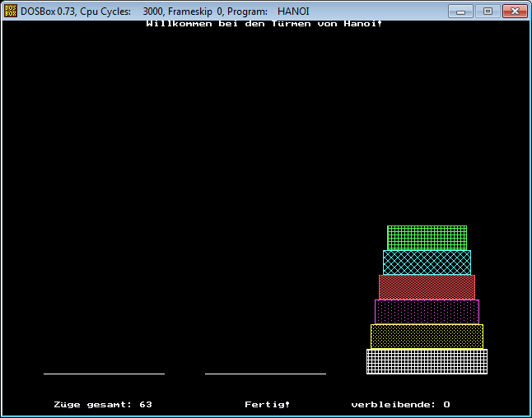Click the 'Cpu Cycles: 3000' title text

click(121, 12)
